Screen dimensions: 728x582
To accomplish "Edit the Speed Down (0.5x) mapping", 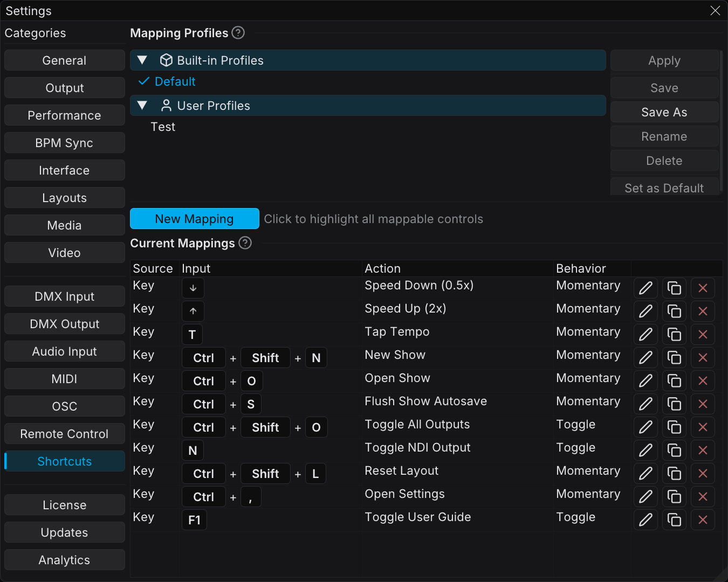I will (x=645, y=288).
